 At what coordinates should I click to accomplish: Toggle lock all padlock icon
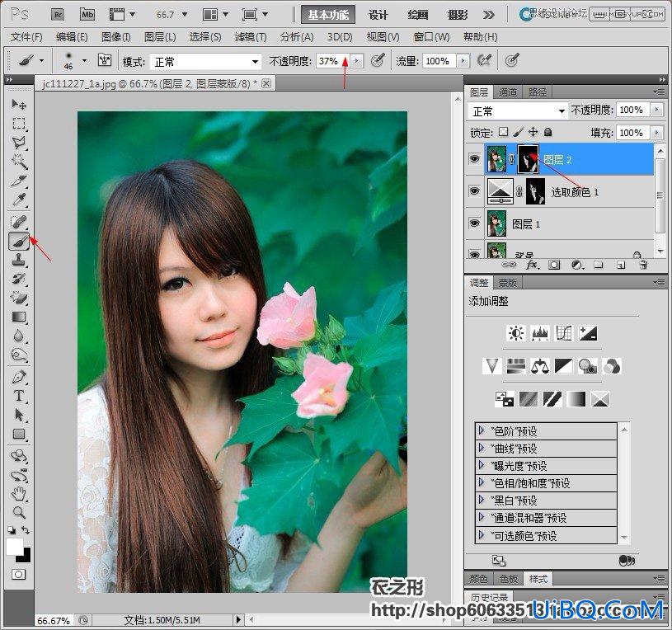coord(547,132)
